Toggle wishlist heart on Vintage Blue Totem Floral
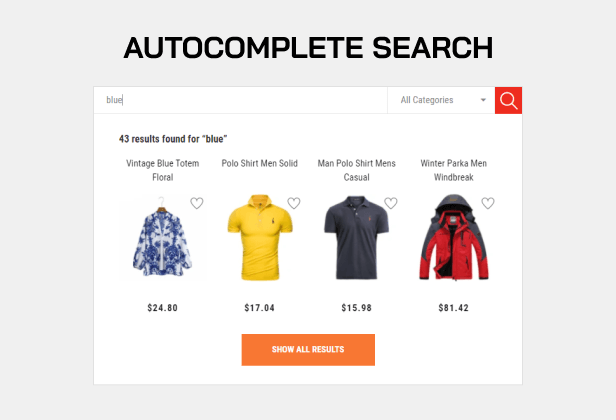Screen dimensions: 616x420 pos(197,203)
